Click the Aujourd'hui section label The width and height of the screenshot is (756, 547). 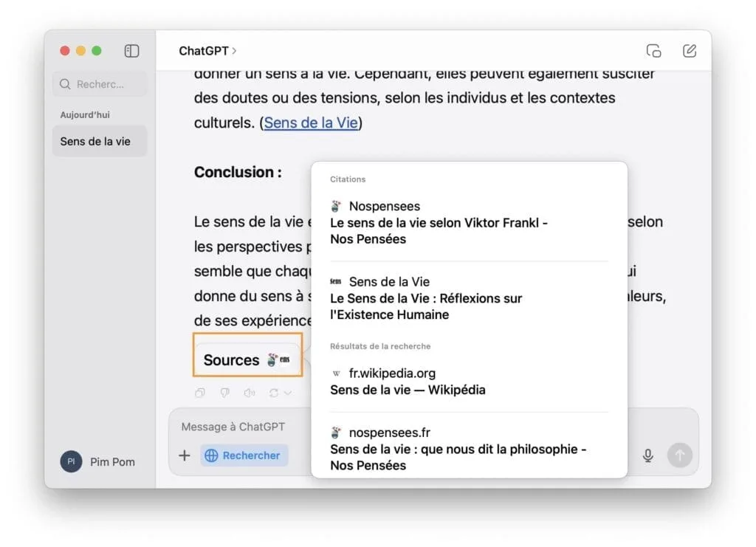coord(85,114)
